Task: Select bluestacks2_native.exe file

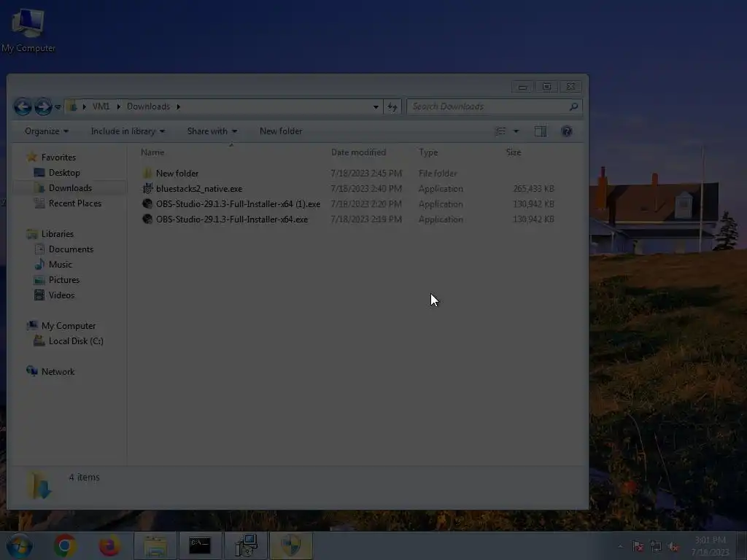Action: coord(199,189)
